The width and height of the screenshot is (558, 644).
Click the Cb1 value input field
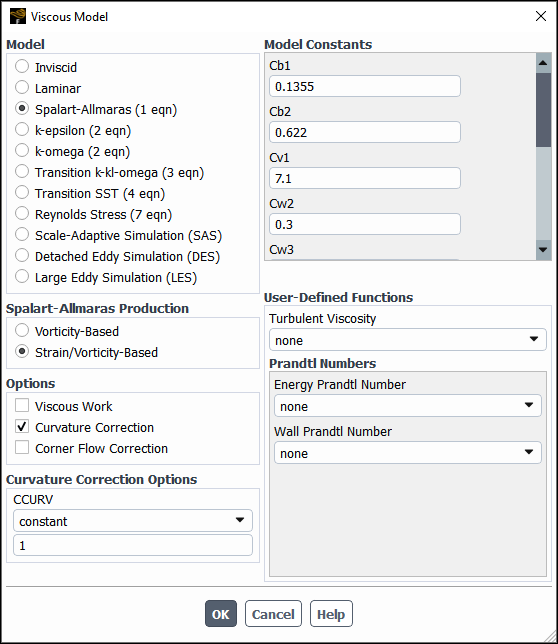pos(365,86)
